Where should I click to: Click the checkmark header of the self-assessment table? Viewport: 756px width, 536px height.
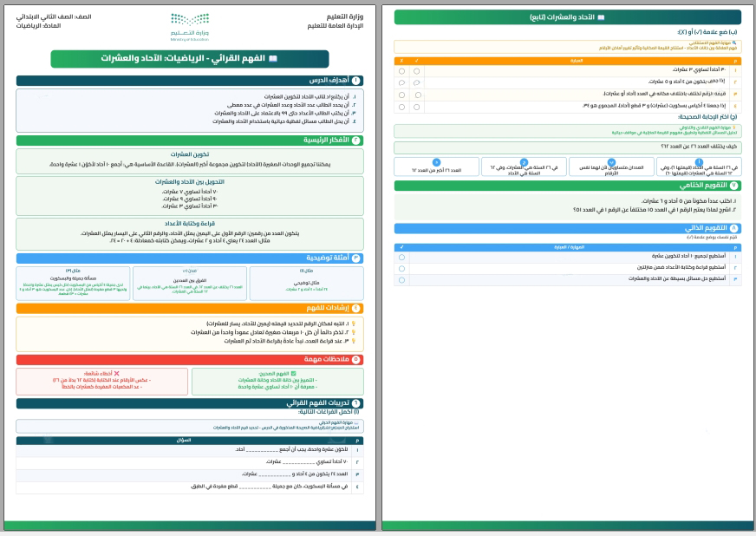(401, 247)
